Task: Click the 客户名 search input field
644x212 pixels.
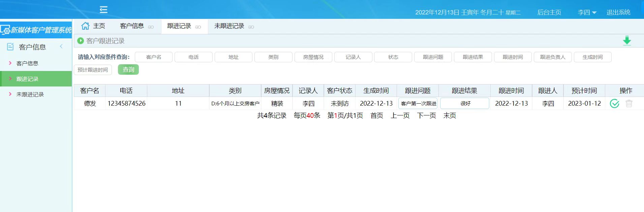Action: tap(154, 57)
